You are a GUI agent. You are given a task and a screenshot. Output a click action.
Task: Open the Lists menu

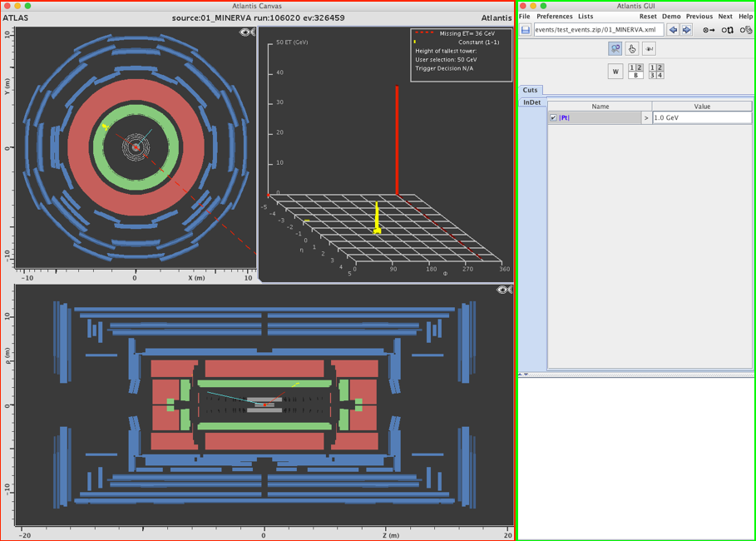coord(586,17)
